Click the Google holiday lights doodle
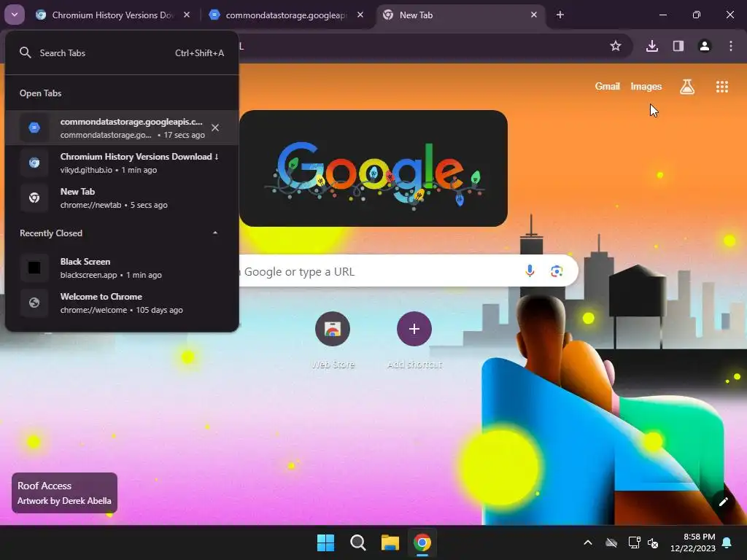 (x=373, y=168)
